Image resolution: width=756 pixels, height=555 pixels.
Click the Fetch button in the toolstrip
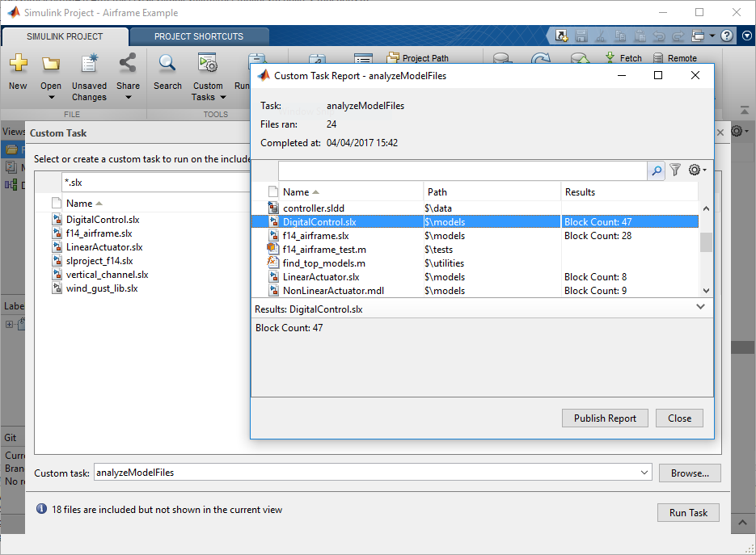coord(623,58)
